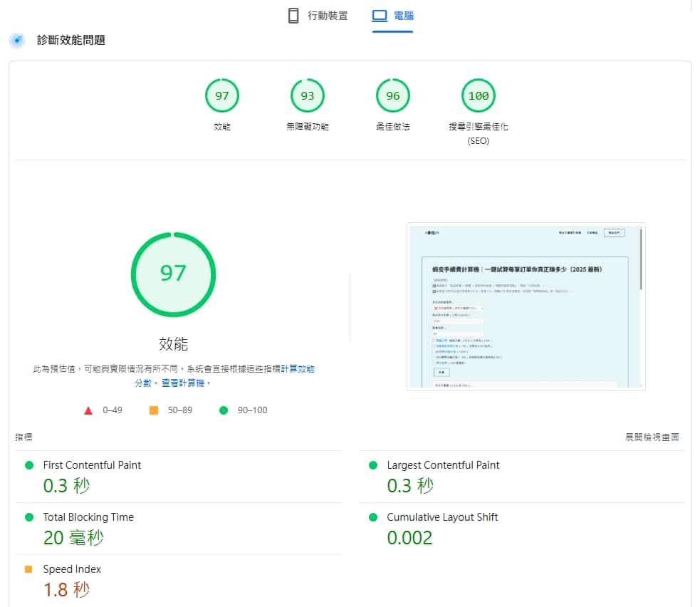Click the 指標 section label

click(23, 437)
